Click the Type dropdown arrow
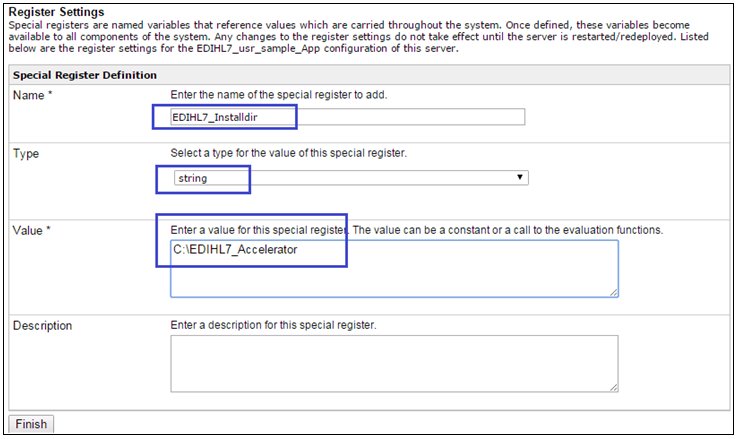736x439 pixels. coord(520,178)
